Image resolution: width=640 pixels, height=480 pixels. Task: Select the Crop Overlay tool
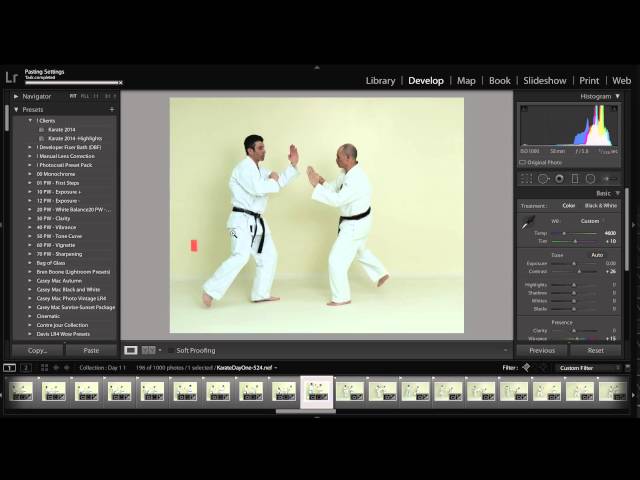pos(527,179)
